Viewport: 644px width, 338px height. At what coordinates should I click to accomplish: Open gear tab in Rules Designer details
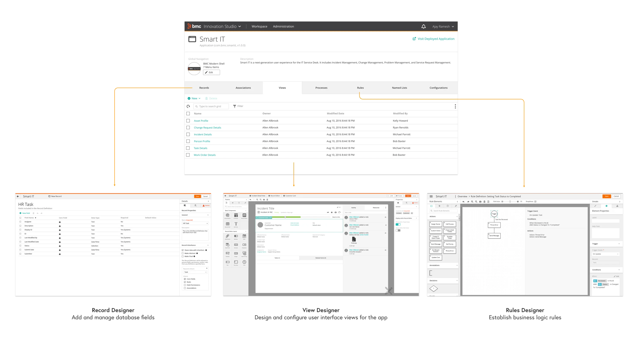tap(606, 206)
